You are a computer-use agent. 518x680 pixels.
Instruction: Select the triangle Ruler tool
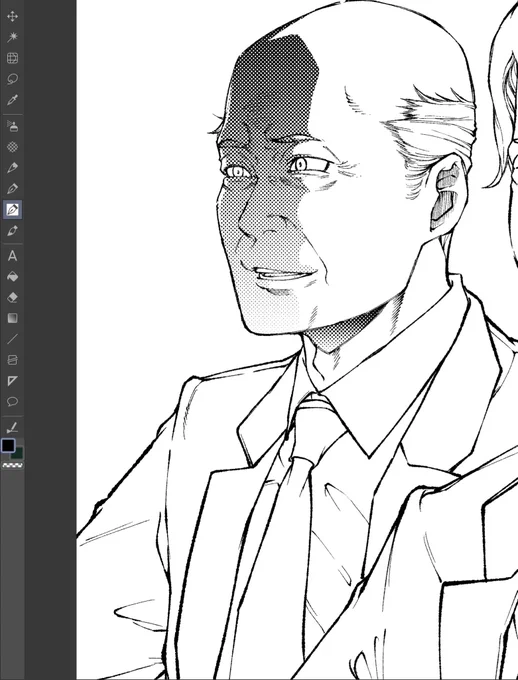pos(12,381)
